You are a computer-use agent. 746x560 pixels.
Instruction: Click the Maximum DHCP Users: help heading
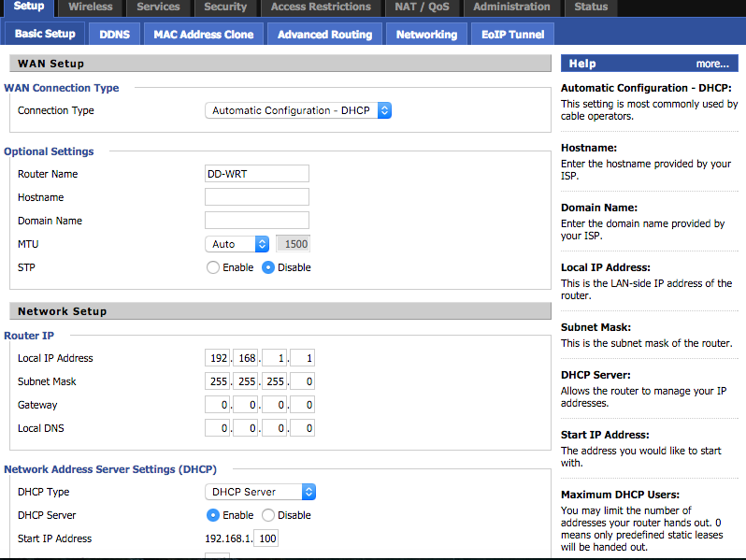(620, 495)
